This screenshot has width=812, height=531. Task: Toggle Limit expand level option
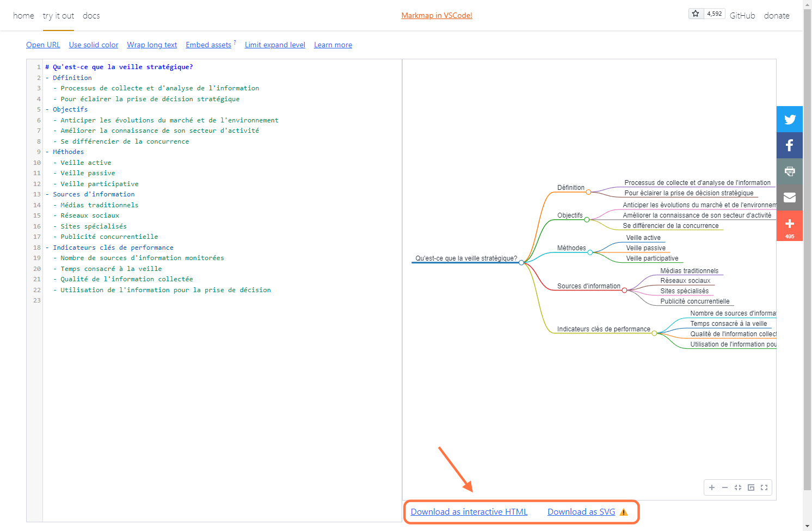click(x=275, y=45)
